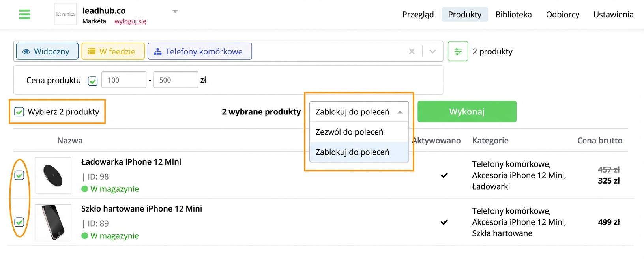This screenshot has width=644, height=259.
Task: Deselect the Ładowarka iPhone 12 Mini checkbox
Action: [19, 175]
